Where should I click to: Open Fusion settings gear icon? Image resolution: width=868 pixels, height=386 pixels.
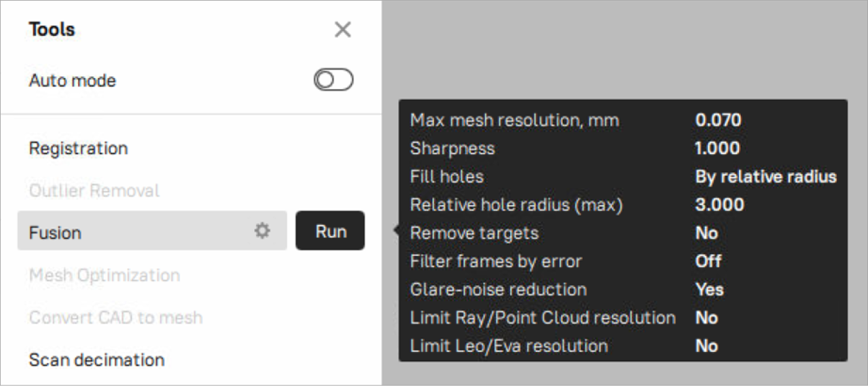coord(262,232)
